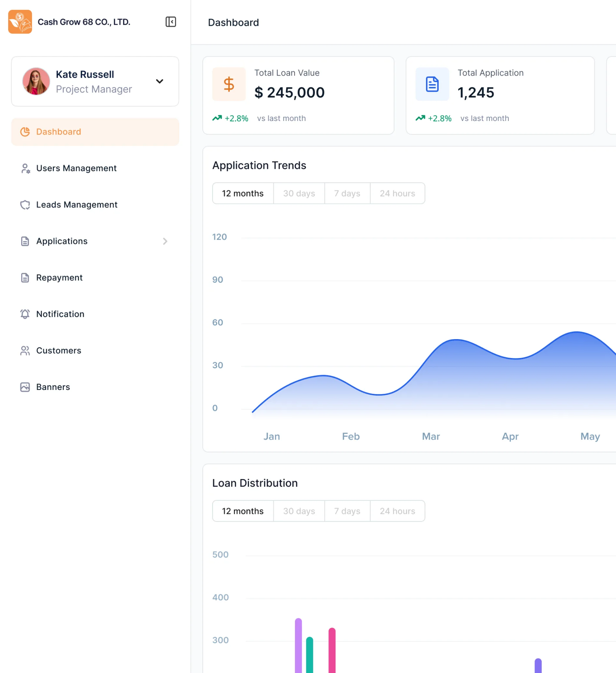
Task: Select 7 days in Application Trends
Action: pyautogui.click(x=347, y=193)
